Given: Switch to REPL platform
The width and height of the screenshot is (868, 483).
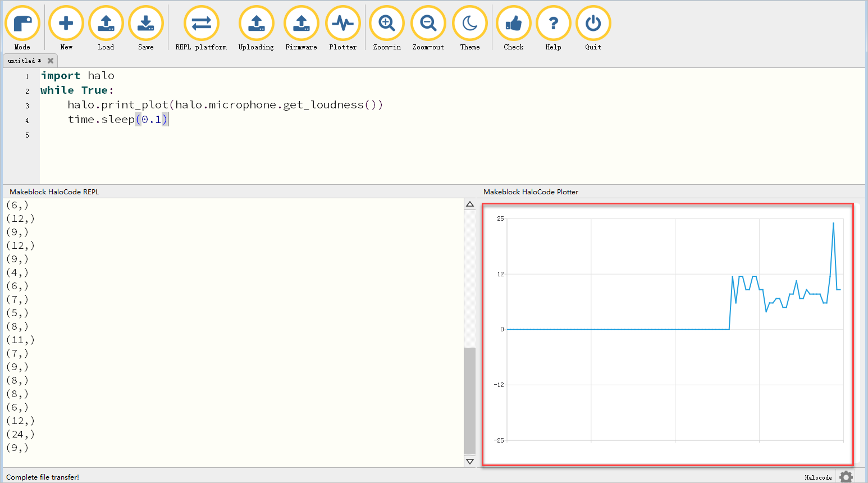Looking at the screenshot, I should coord(201,24).
